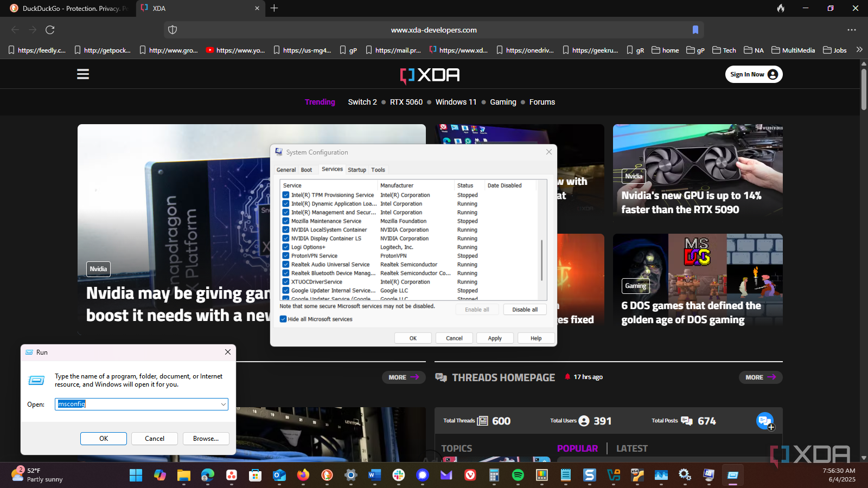Uncheck ProtonVPN Service checkbox
Viewport: 868px width, 488px height.
click(x=285, y=256)
